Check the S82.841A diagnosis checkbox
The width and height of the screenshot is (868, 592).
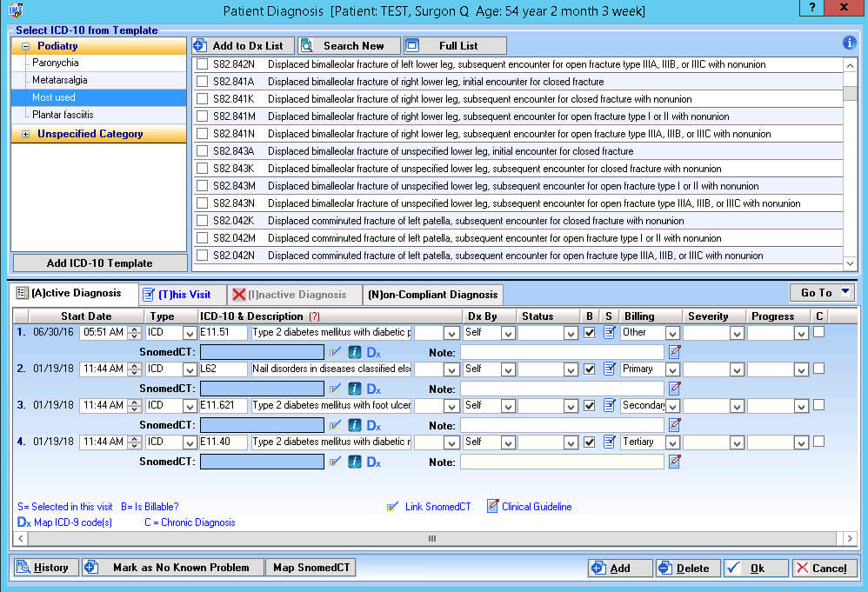[203, 82]
